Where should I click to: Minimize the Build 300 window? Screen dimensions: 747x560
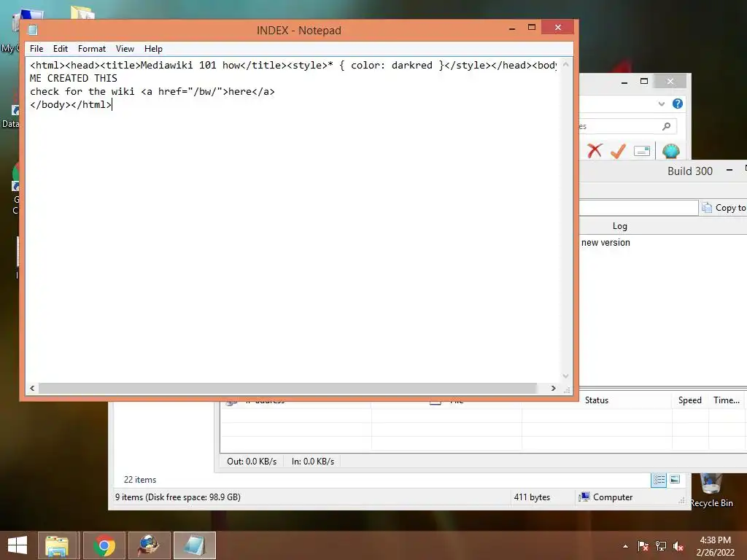729,170
